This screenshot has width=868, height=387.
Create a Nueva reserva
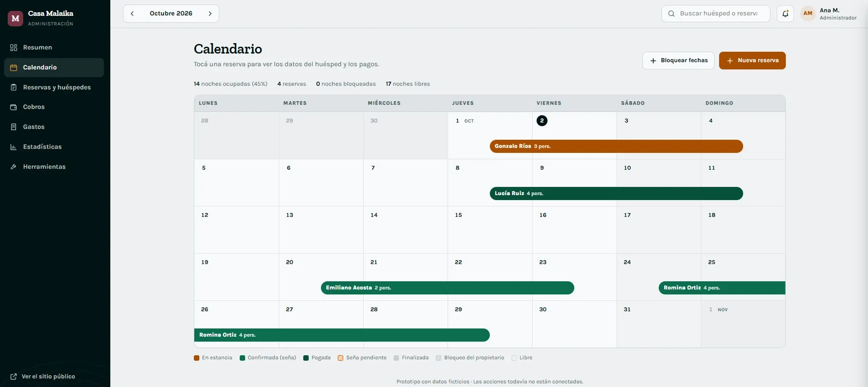point(752,61)
